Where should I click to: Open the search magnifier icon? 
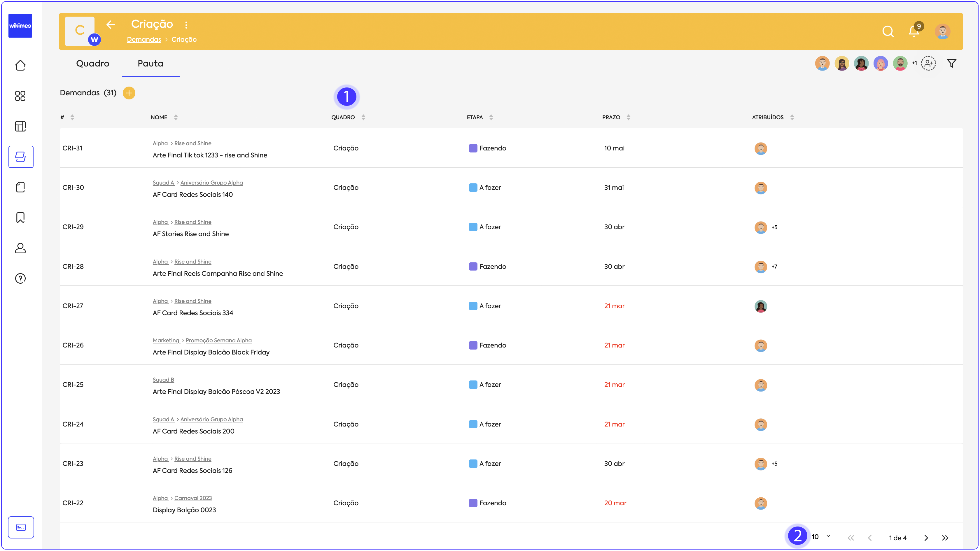888,31
